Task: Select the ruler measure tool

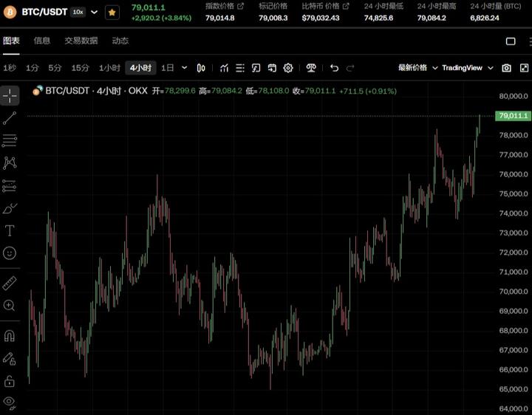Action: point(10,283)
